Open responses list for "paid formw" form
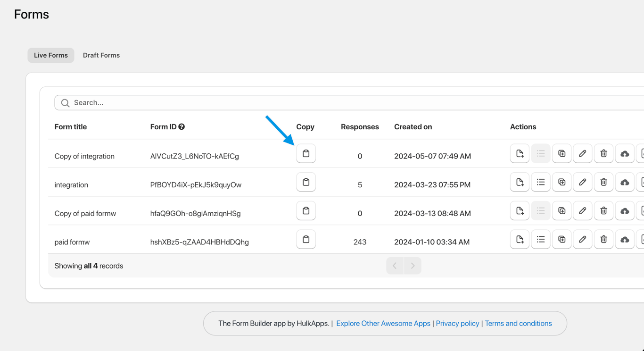644x351 pixels. (x=541, y=240)
